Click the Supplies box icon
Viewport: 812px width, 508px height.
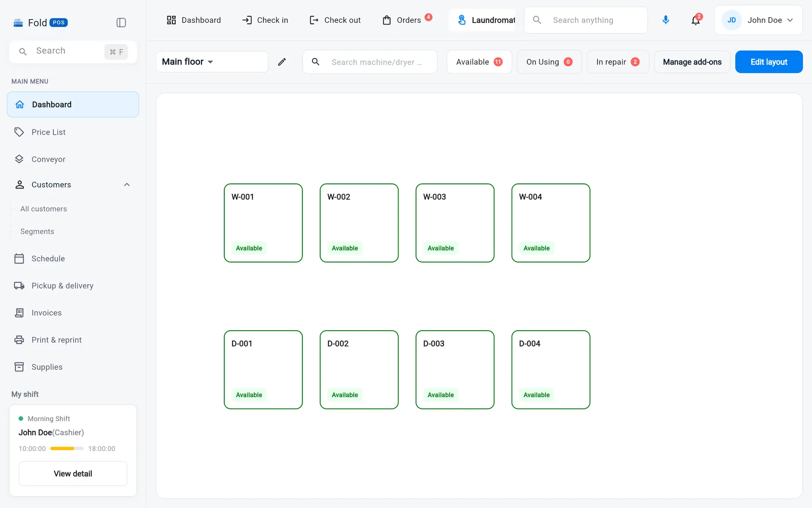coord(19,367)
